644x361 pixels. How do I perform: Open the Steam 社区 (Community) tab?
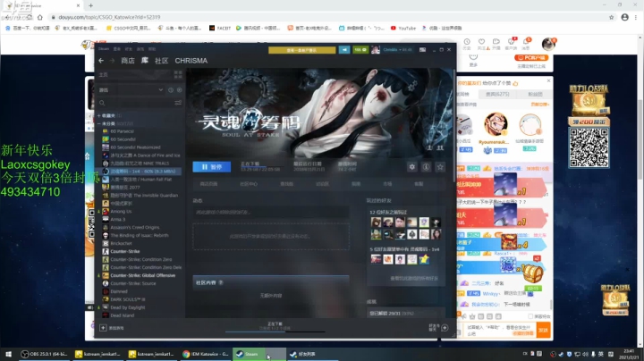pos(161,61)
